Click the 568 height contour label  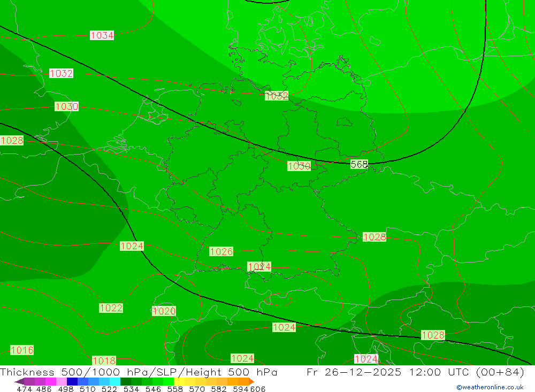(360, 164)
